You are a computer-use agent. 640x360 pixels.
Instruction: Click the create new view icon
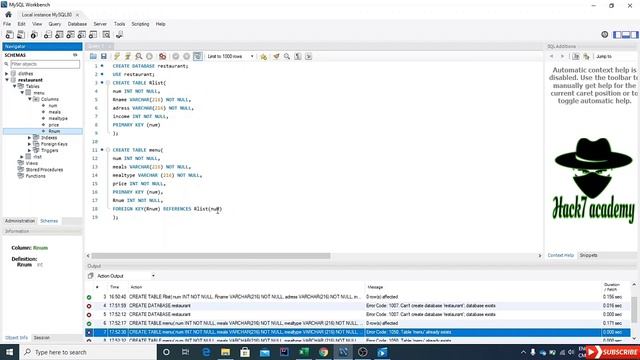[x=71, y=35]
